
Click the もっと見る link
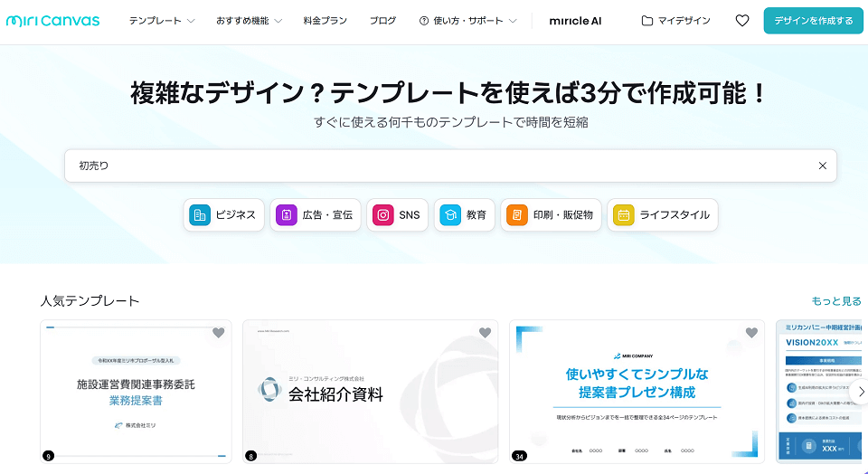pyautogui.click(x=835, y=301)
